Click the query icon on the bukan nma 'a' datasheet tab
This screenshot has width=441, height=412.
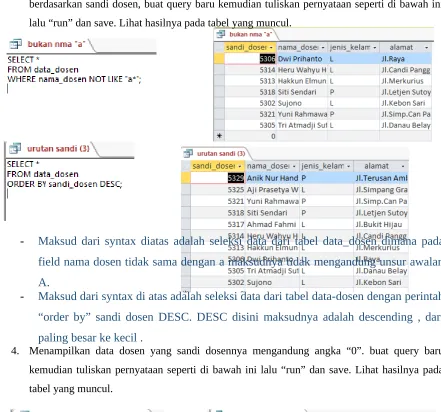[220, 34]
